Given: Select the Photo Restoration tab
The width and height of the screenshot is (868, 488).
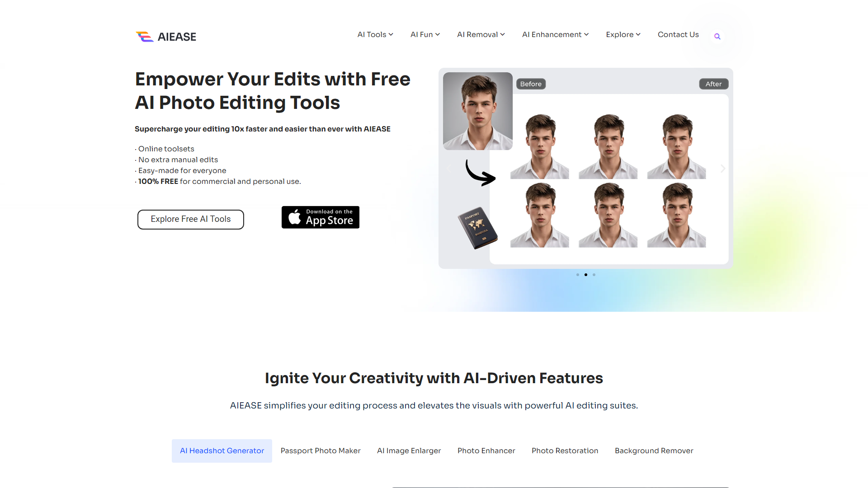Looking at the screenshot, I should pos(564,450).
